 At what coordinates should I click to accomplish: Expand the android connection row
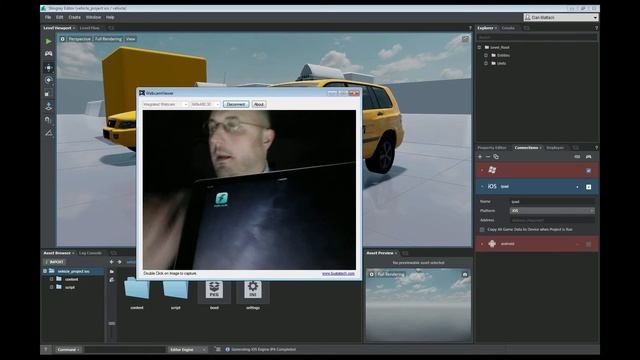[x=482, y=244]
